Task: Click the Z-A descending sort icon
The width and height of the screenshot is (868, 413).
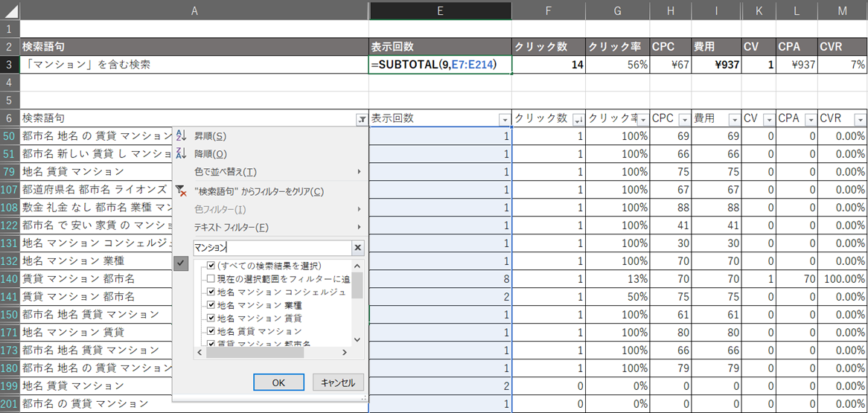Action: click(x=181, y=154)
